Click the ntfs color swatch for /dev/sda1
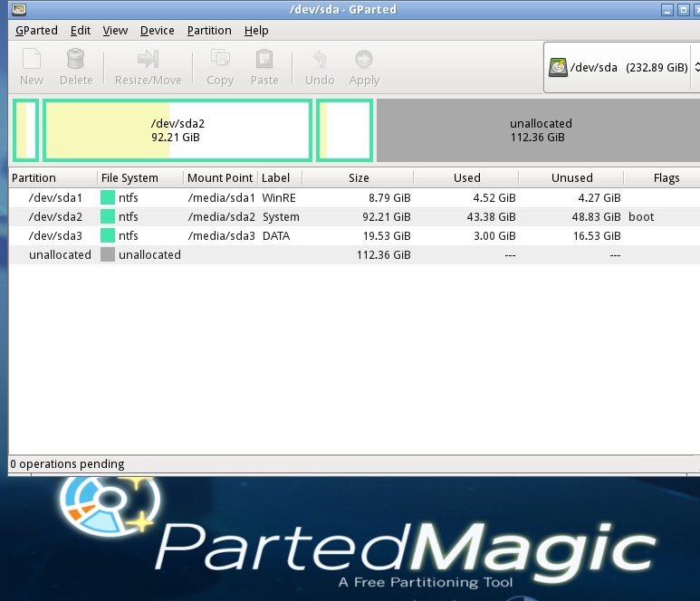 108,197
